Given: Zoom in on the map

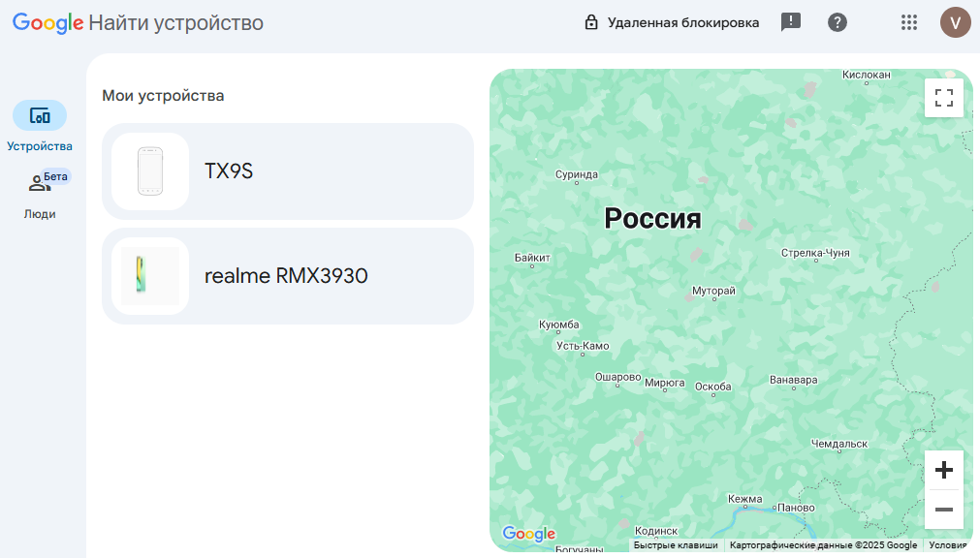Looking at the screenshot, I should (944, 470).
